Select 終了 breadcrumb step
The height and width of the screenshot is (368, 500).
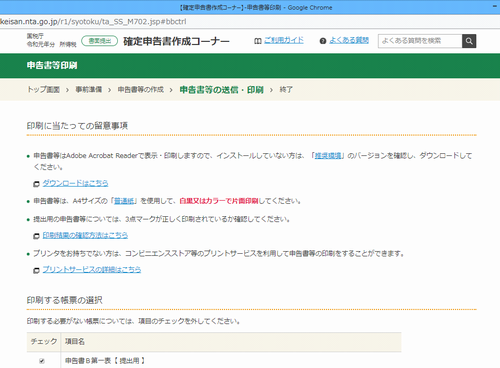tap(286, 90)
